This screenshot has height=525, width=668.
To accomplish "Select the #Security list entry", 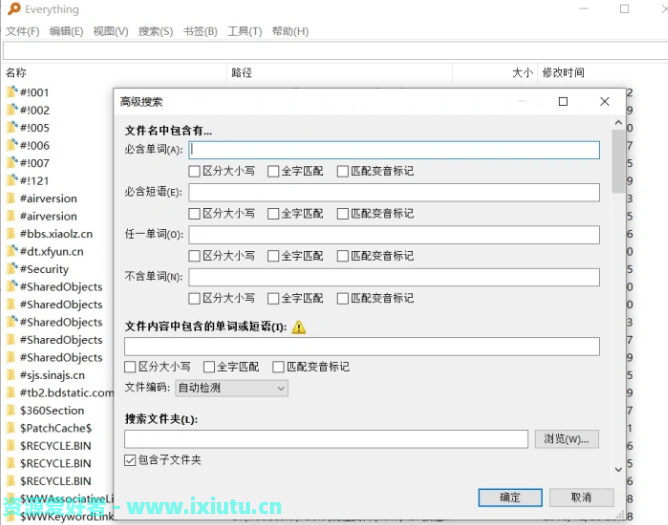I will (44, 269).
